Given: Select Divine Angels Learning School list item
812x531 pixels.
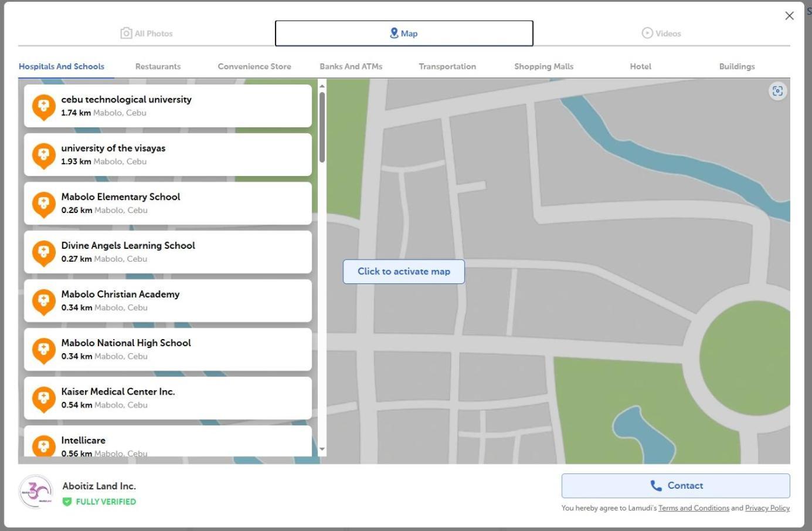Looking at the screenshot, I should click(x=168, y=252).
